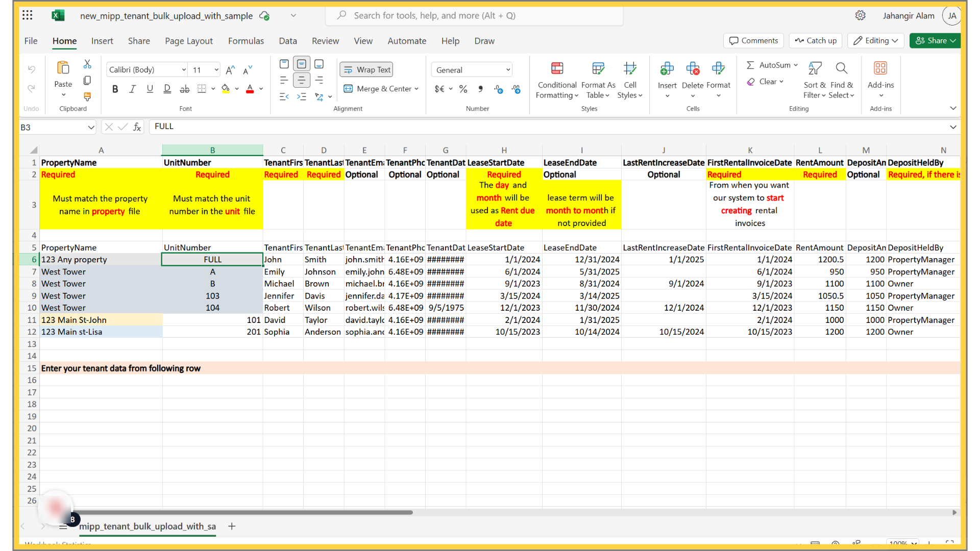
Task: Click the fill color swatch
Action: click(226, 89)
